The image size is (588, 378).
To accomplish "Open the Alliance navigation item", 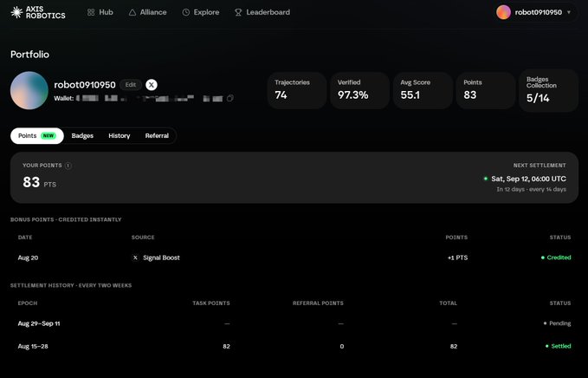I will [147, 12].
